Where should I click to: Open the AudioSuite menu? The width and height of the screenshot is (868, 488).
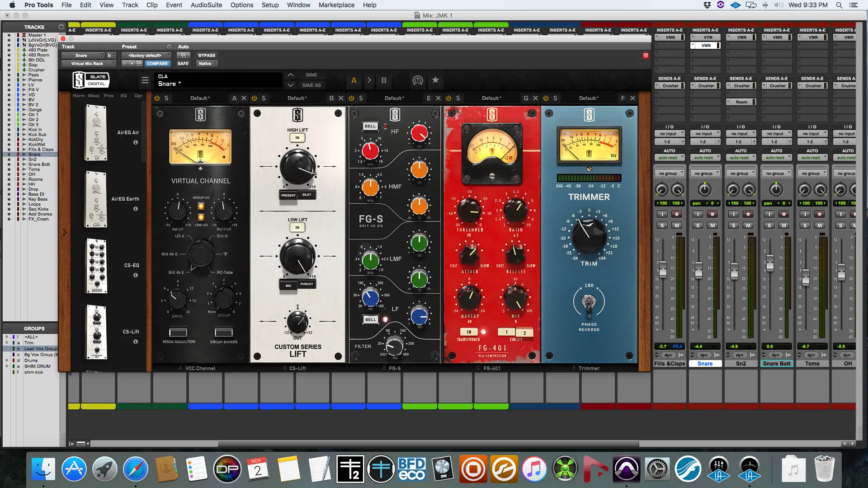pyautogui.click(x=206, y=5)
